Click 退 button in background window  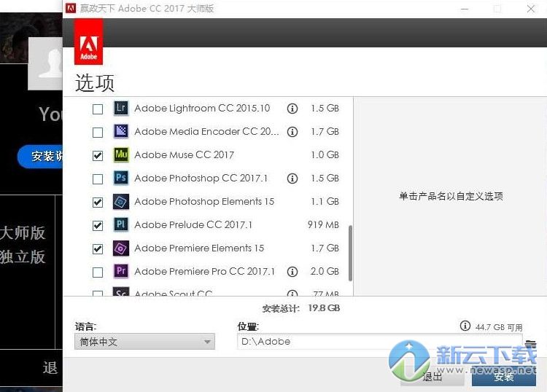pyautogui.click(x=50, y=368)
